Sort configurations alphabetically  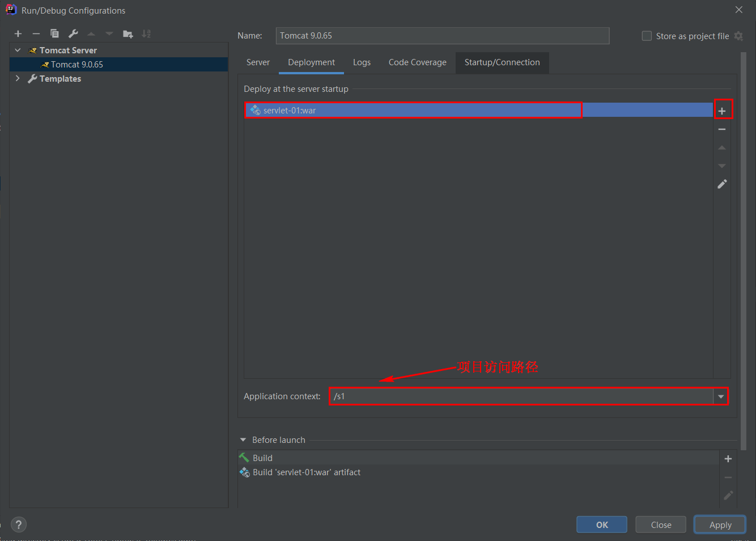(x=146, y=34)
